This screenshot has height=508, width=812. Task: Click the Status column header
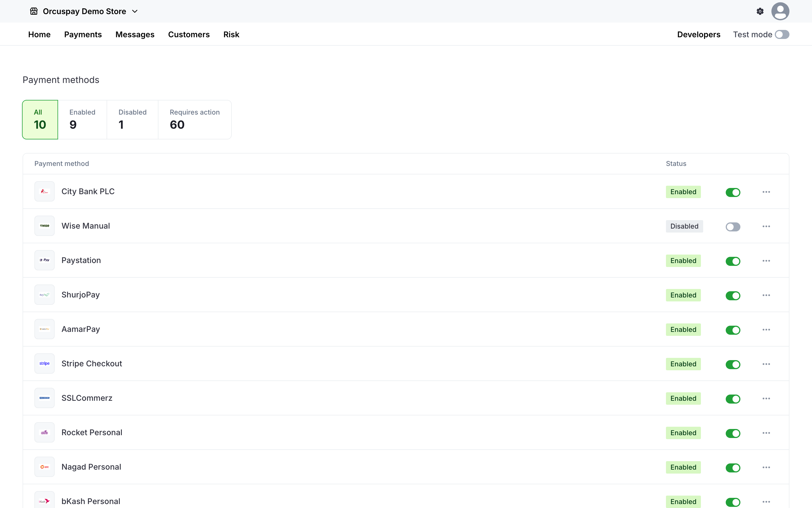676,164
